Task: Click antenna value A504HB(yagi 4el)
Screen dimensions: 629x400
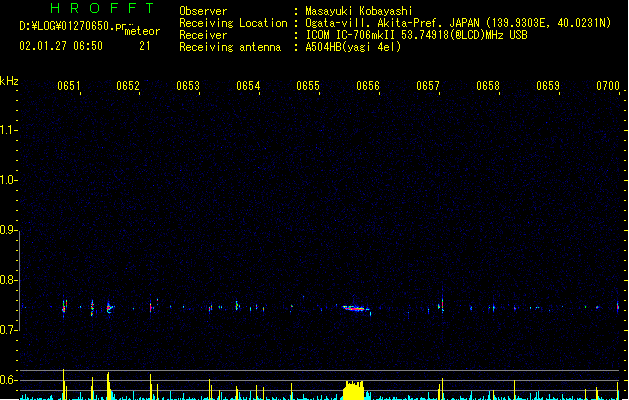Action: [x=353, y=47]
